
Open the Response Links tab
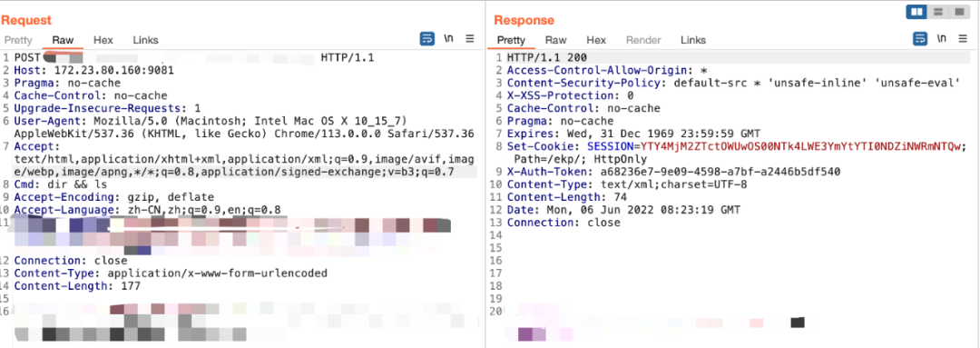693,40
